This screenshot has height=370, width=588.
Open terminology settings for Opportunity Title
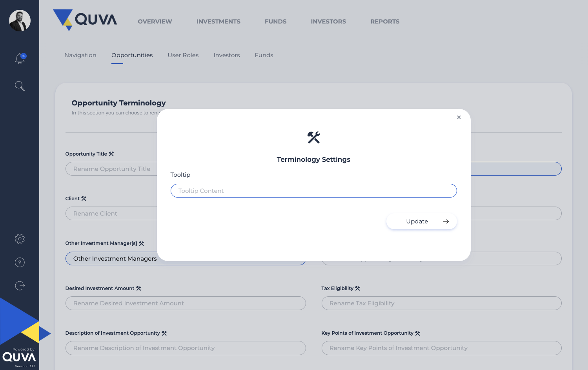pyautogui.click(x=111, y=154)
